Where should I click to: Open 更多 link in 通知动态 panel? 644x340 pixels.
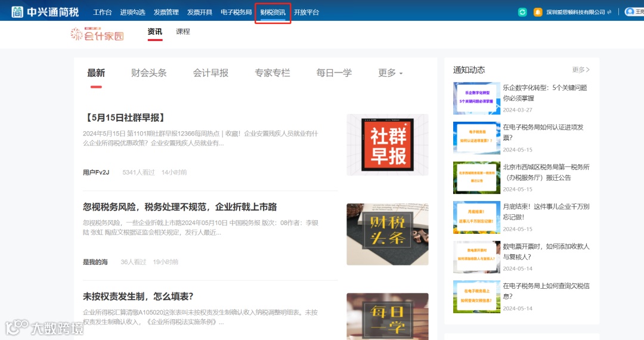(581, 70)
